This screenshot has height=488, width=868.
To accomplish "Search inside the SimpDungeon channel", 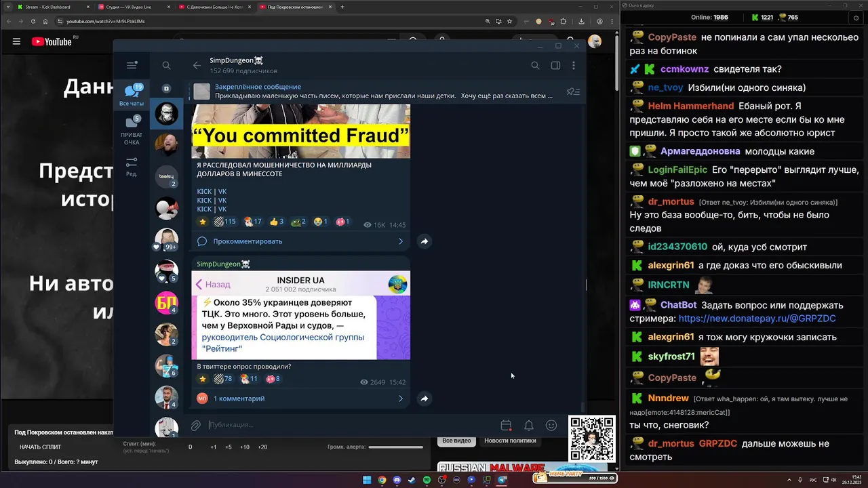I will (535, 65).
